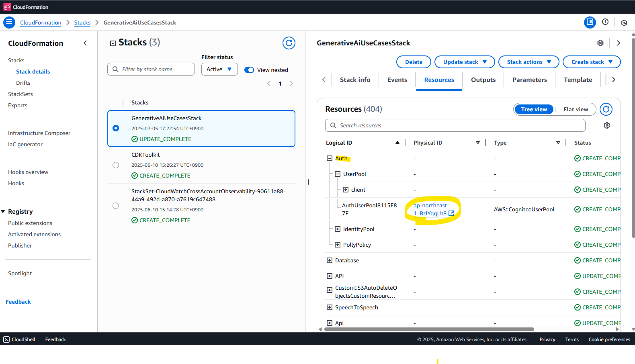This screenshot has height=364, width=635.
Task: Filter Physical ID column sort icon
Action: pyautogui.click(x=478, y=143)
